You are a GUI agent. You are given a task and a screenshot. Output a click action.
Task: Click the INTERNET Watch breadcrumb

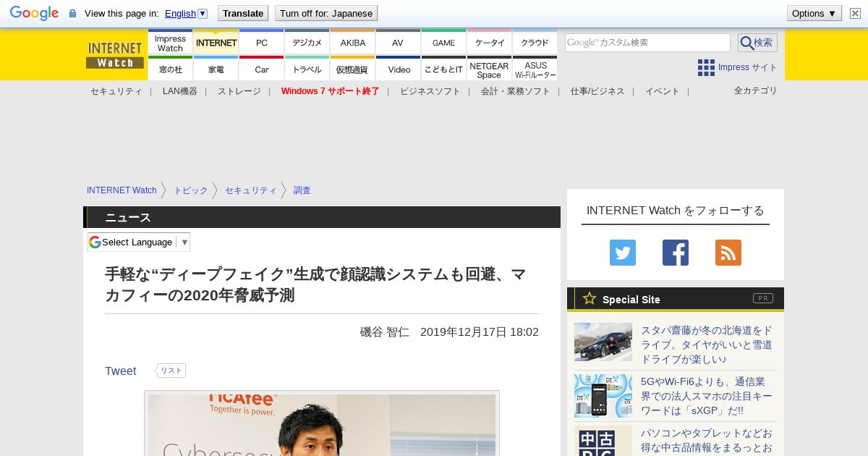pos(122,190)
